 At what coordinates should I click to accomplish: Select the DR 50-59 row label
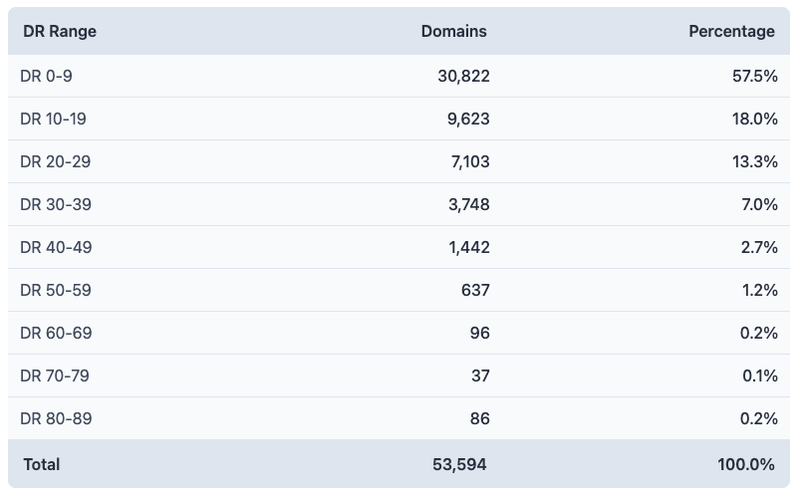[x=56, y=290]
